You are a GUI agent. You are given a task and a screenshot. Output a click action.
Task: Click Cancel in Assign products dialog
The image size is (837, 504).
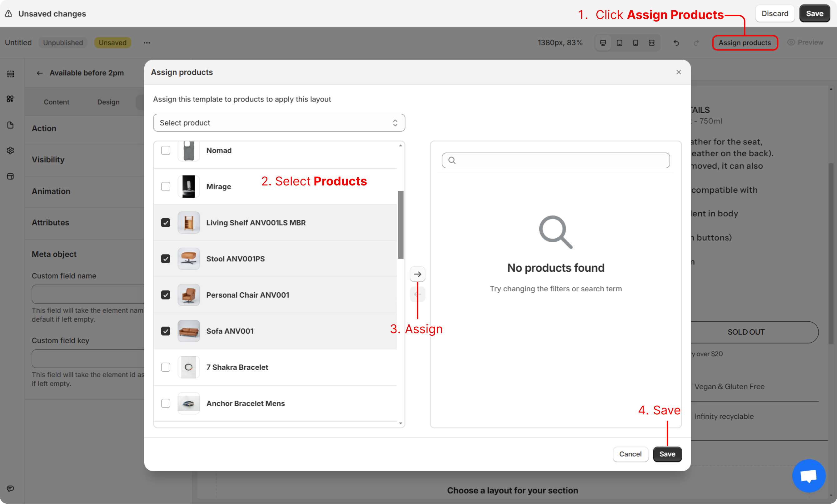(x=630, y=454)
